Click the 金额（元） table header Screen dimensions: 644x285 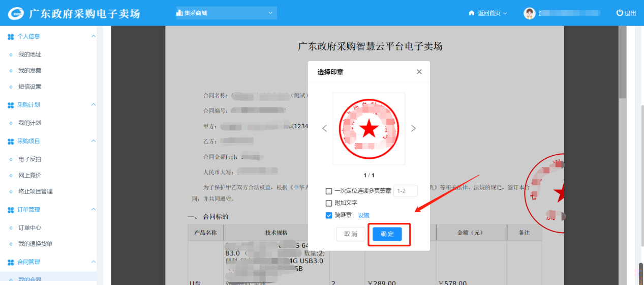pos(471,233)
